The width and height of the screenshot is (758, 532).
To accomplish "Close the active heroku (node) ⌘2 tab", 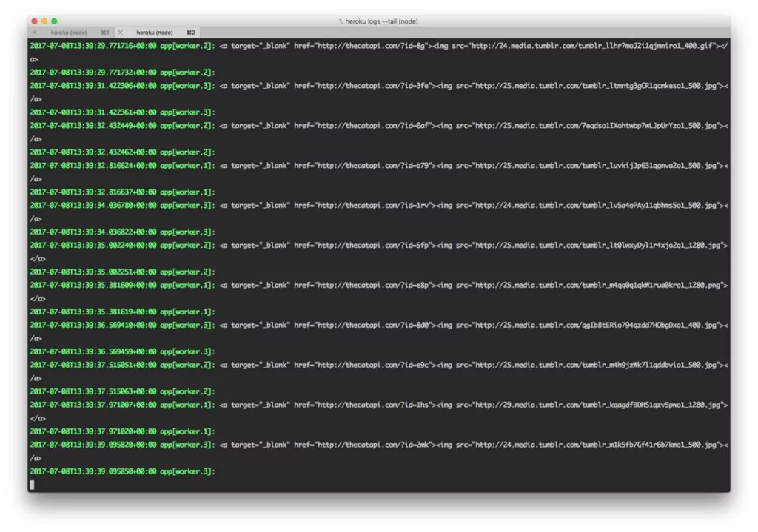I will tap(121, 33).
